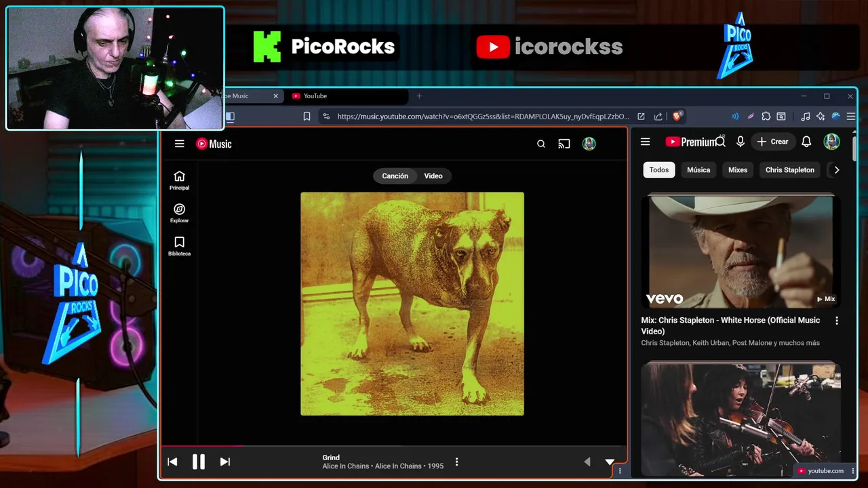Collapse the player page with down arrow
Viewport: 868px width, 488px height.
(x=610, y=462)
